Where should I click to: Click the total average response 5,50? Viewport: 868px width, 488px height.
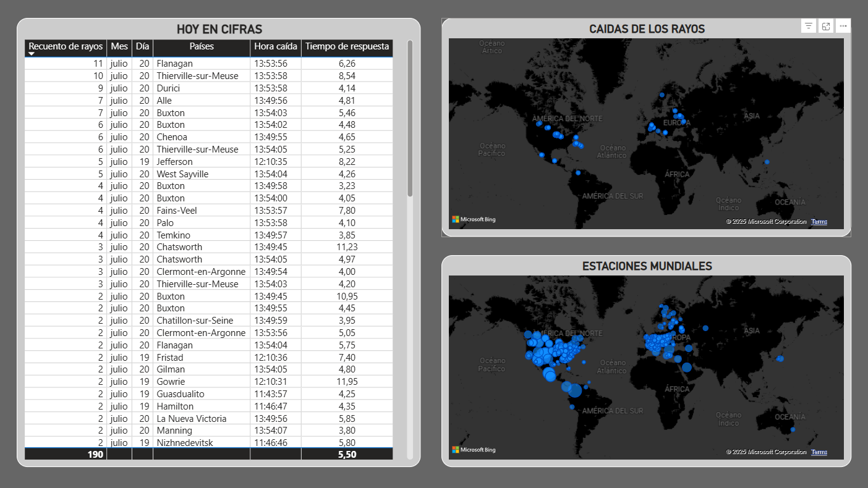[x=347, y=454]
